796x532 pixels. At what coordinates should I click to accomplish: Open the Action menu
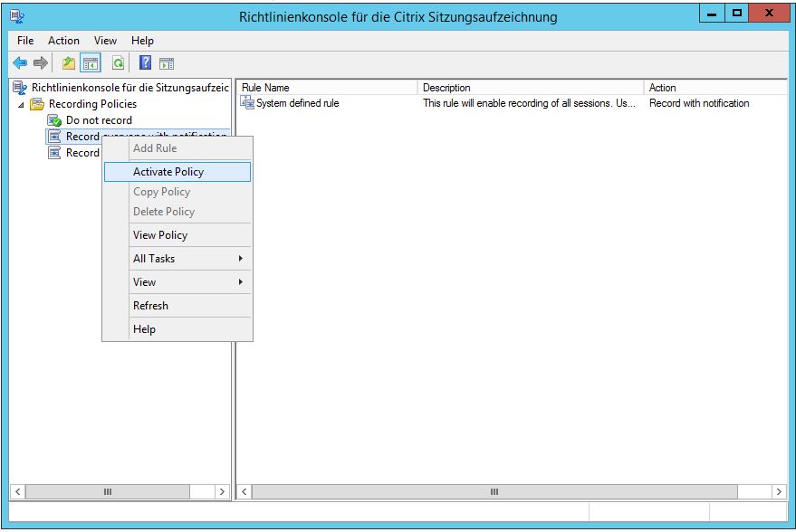62,41
